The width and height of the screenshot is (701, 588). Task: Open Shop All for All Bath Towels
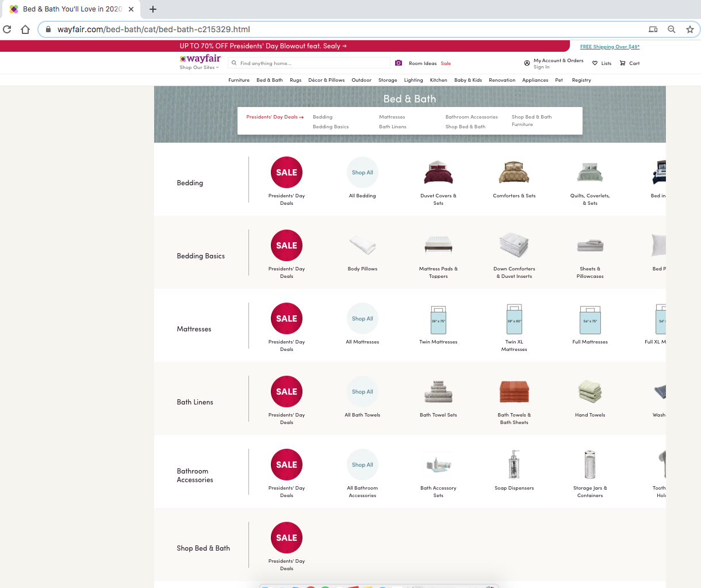(x=362, y=392)
